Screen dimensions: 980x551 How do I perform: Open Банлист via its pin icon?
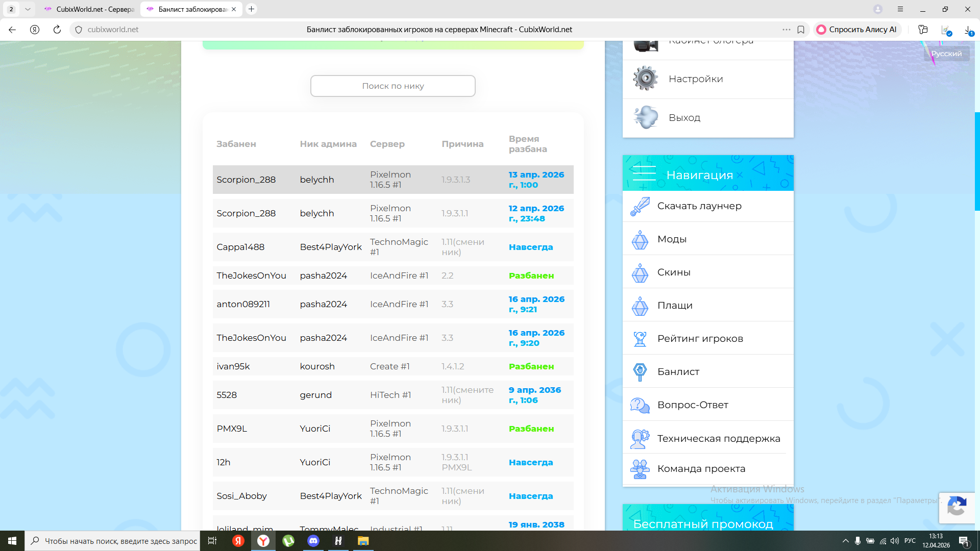pos(640,371)
